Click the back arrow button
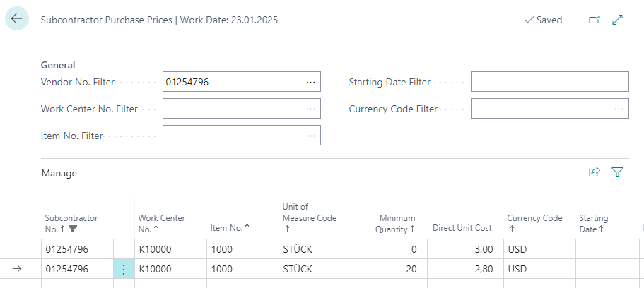This screenshot has width=644, height=288. tap(17, 19)
